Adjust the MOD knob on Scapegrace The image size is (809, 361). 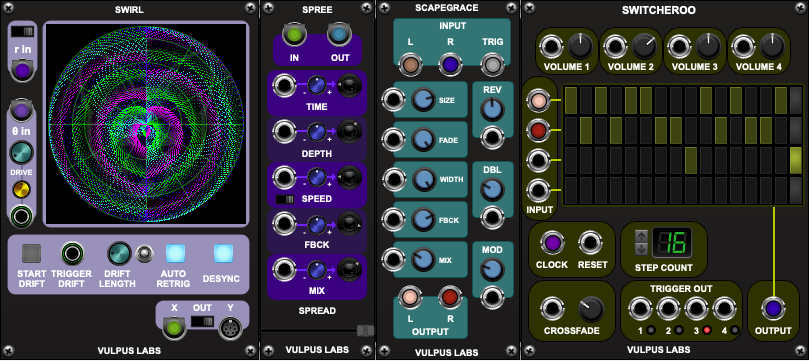492,270
